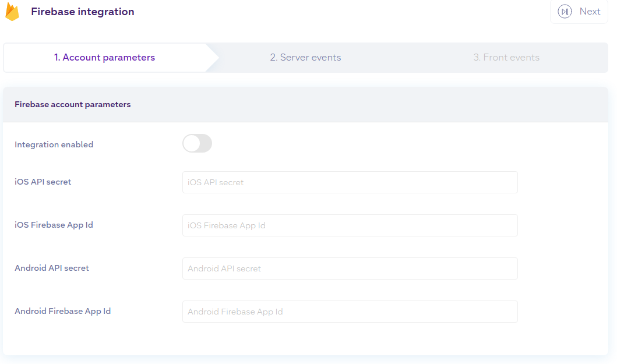Focus the Android API secret input field

pyautogui.click(x=350, y=268)
